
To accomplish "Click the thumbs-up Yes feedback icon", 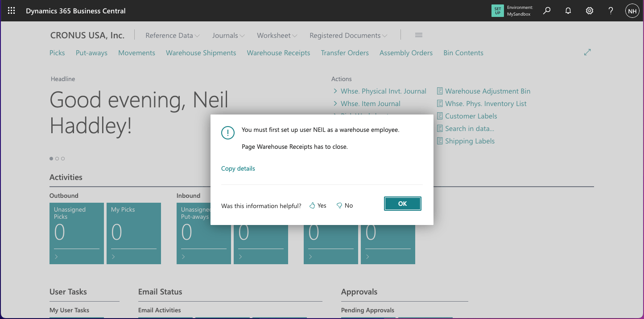I will coord(313,205).
